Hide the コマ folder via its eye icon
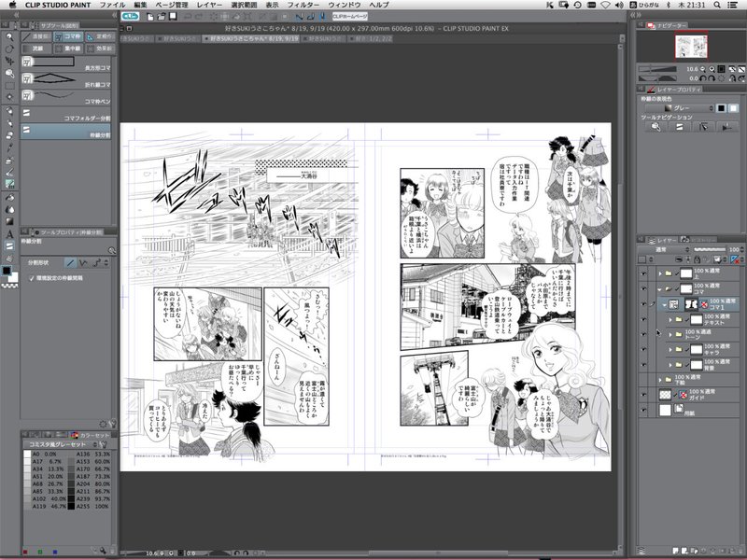Screen dimensions: 747x560 (643, 288)
